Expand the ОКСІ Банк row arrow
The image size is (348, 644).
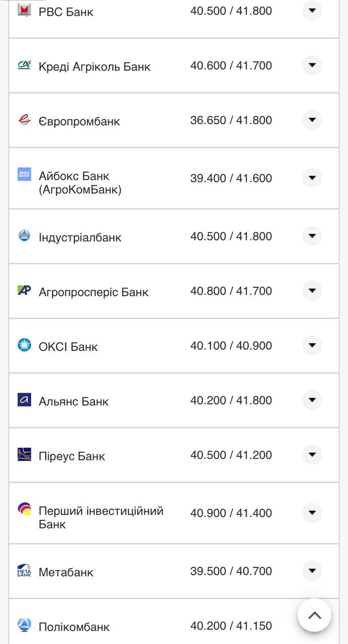pos(312,345)
